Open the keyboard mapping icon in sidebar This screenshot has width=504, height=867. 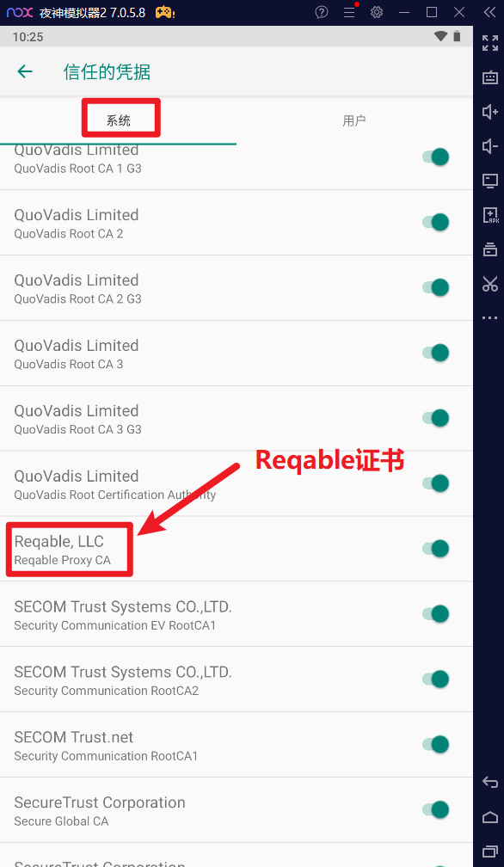tap(489, 78)
